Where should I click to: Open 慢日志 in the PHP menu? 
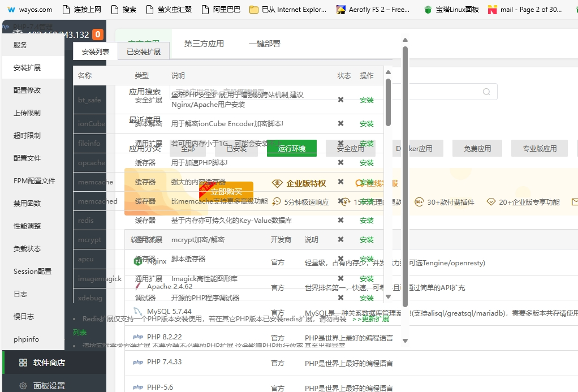pos(33,316)
